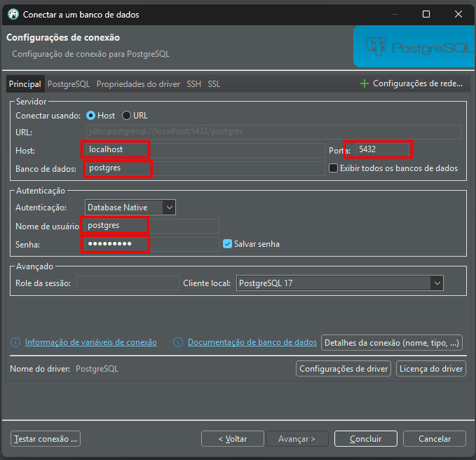Open the Autenticação Database Native dropdown
This screenshot has width=476, height=460.
tap(130, 208)
